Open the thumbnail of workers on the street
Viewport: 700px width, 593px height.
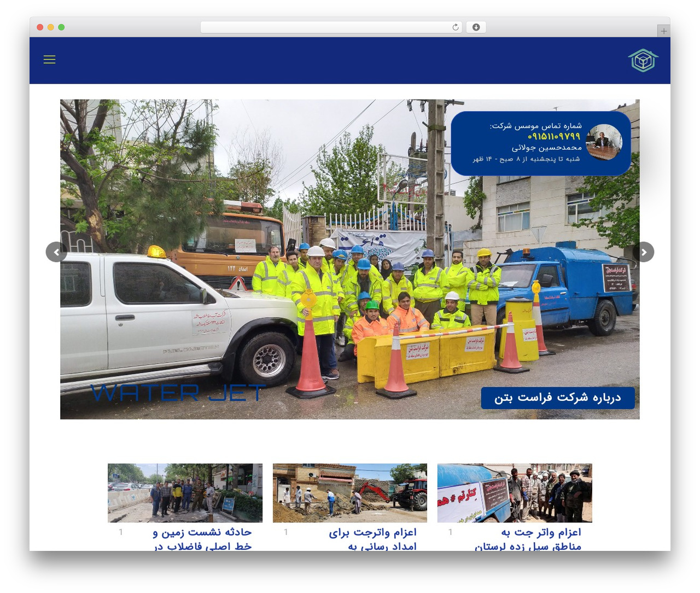(185, 493)
